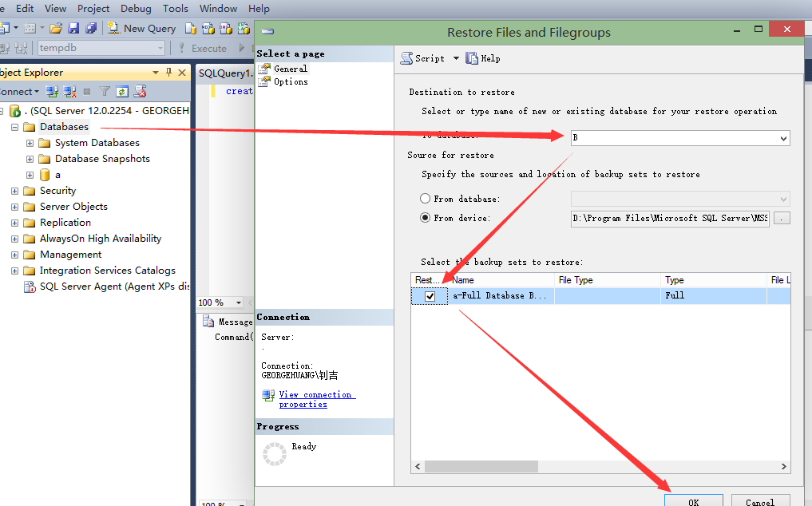This screenshot has height=506, width=812.
Task: Click the Filter icon in Object Explorer
Action: [x=105, y=92]
